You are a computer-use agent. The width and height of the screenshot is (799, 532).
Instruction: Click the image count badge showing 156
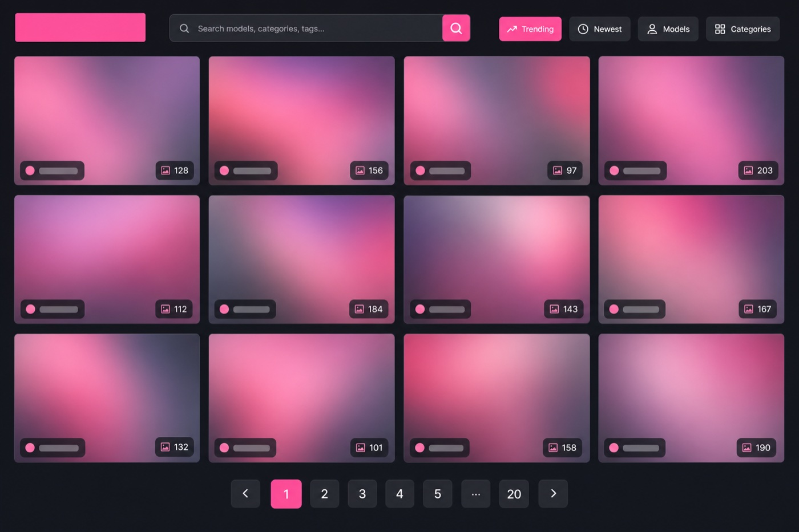[369, 170]
